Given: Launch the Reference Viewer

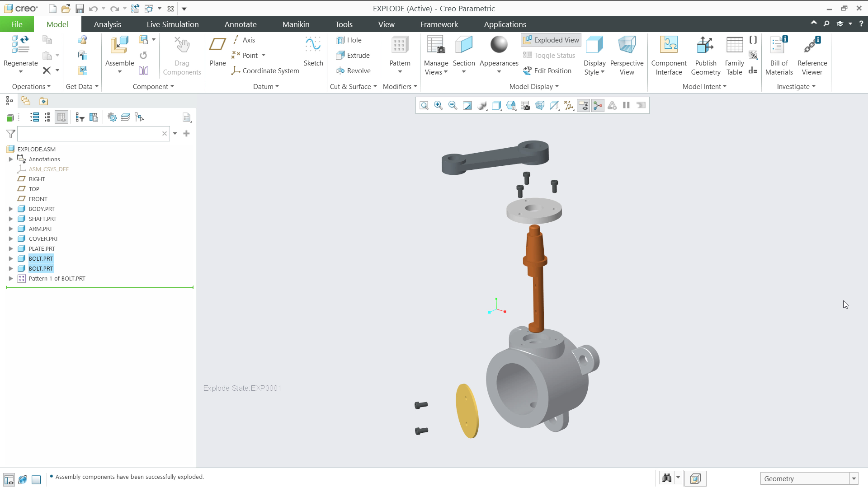Looking at the screenshot, I should click(x=812, y=56).
